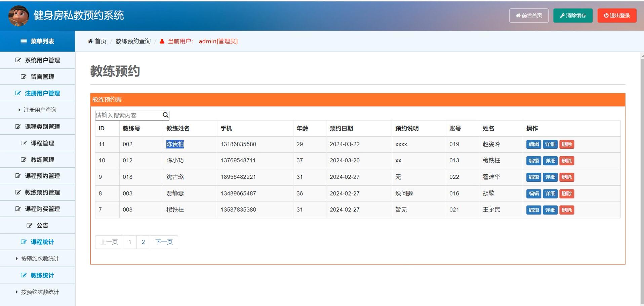Click the vertical scrollbar on the right
The height and width of the screenshot is (306, 644).
click(x=642, y=182)
